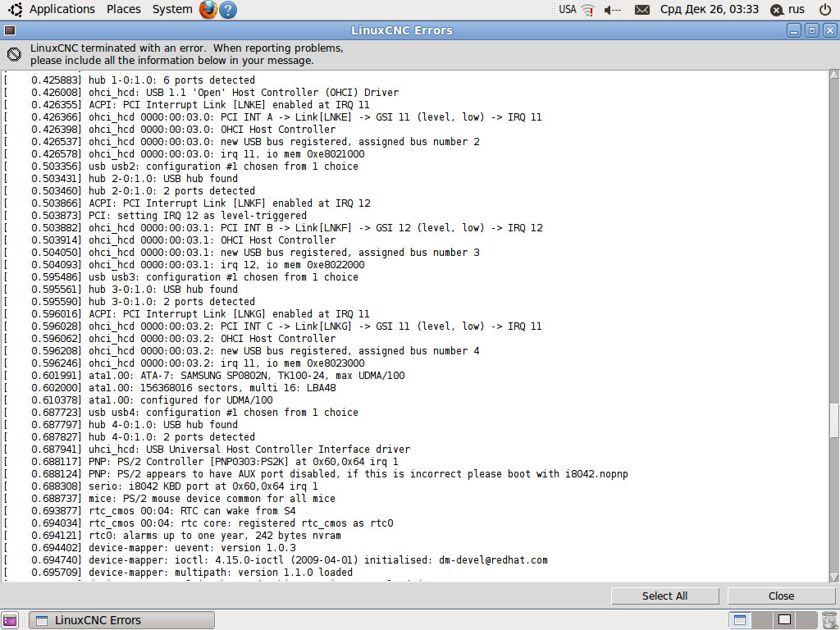Switch to the second workspace
840x630 pixels.
click(x=762, y=620)
